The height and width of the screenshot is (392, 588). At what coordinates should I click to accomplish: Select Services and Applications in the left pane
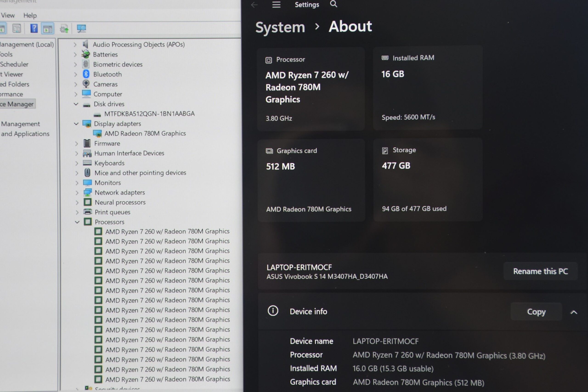click(x=25, y=134)
